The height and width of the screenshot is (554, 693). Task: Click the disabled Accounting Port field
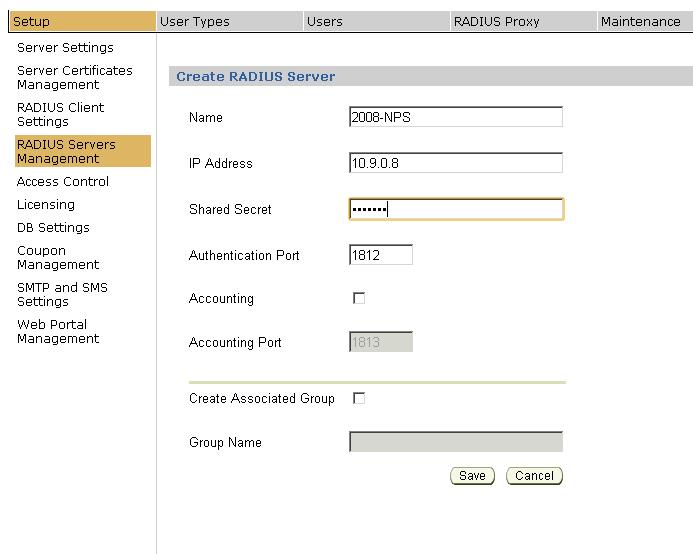pyautogui.click(x=381, y=342)
